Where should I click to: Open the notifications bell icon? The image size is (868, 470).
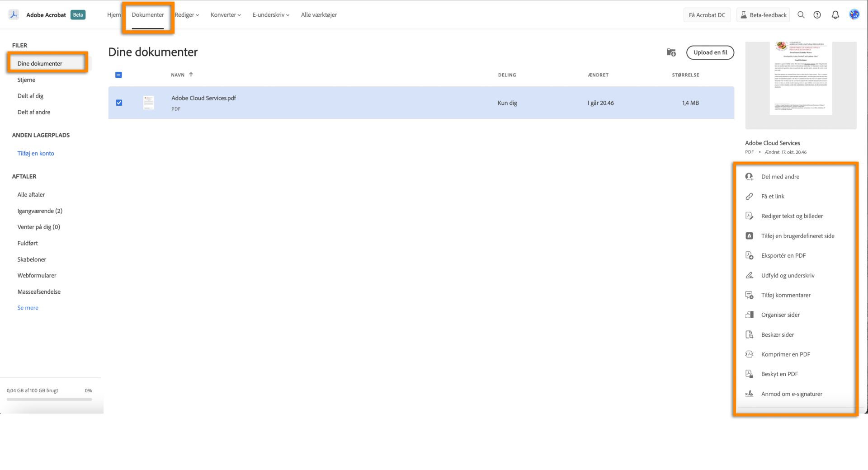(x=835, y=15)
